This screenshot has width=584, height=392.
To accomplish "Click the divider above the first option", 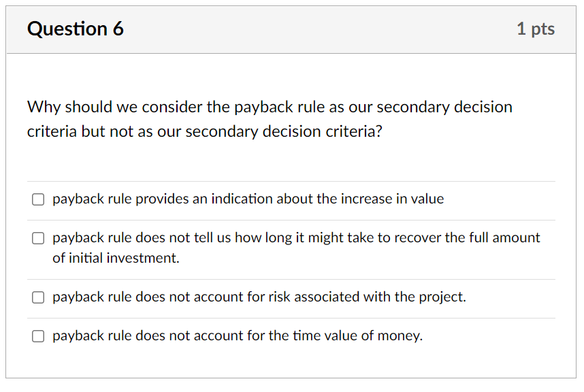I will [x=292, y=181].
